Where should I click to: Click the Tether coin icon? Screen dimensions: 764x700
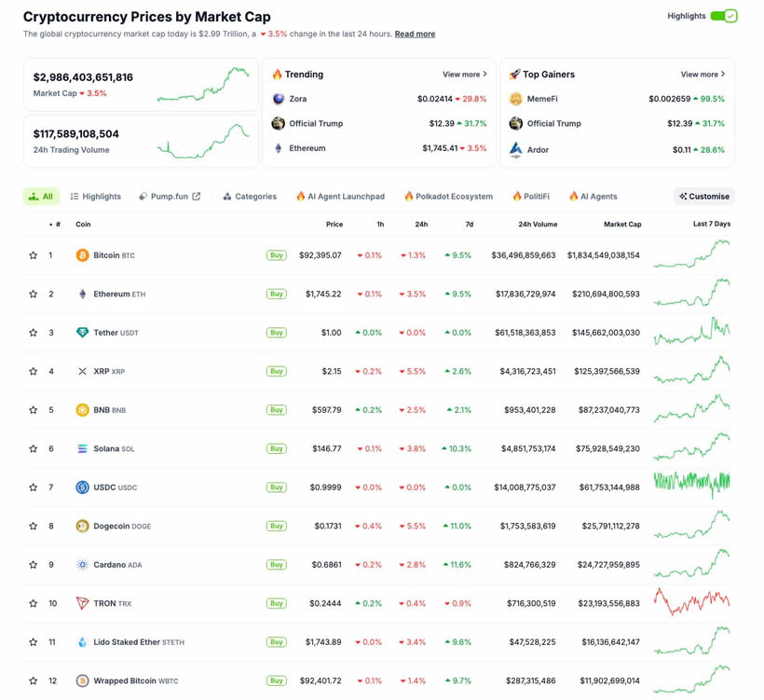click(82, 333)
